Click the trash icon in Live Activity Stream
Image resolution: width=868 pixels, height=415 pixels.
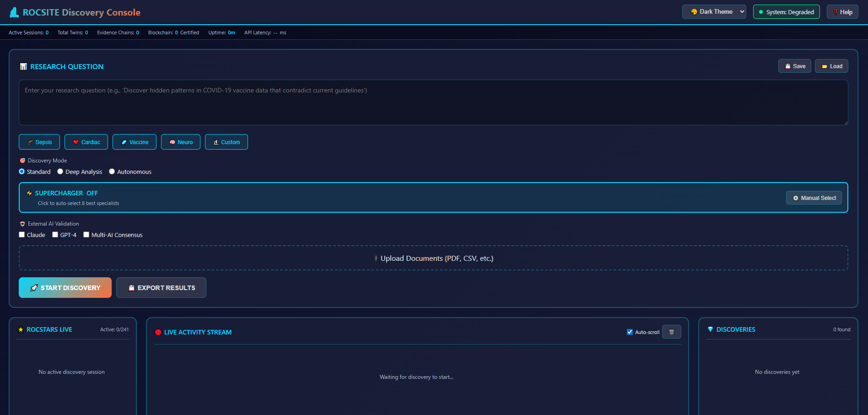(x=671, y=331)
